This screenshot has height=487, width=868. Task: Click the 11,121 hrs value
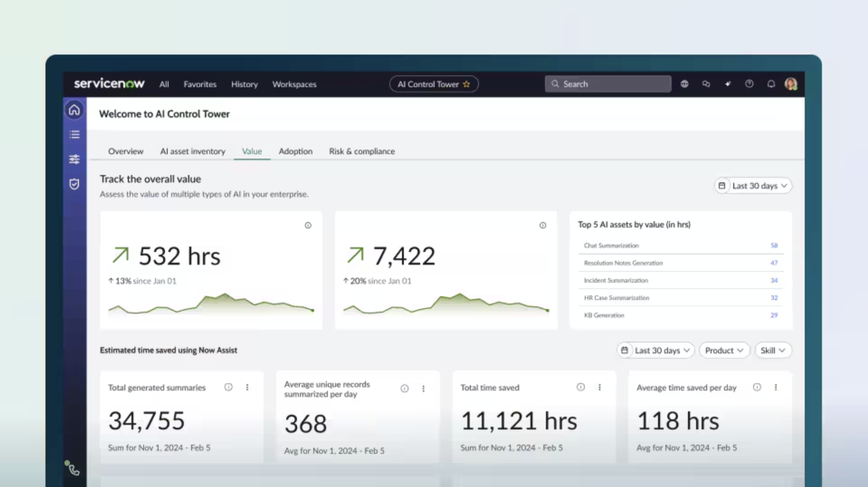tap(519, 421)
